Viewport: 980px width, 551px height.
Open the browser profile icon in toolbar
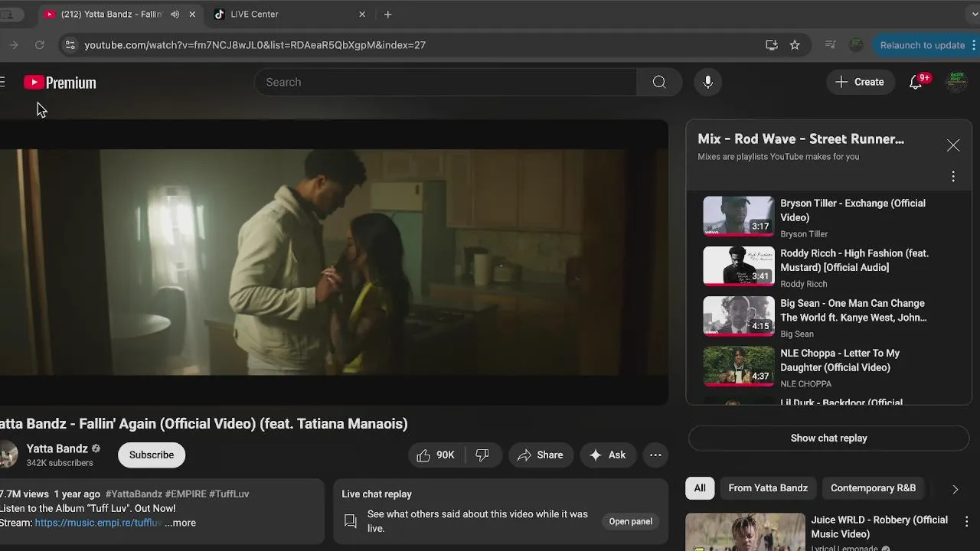tap(856, 45)
